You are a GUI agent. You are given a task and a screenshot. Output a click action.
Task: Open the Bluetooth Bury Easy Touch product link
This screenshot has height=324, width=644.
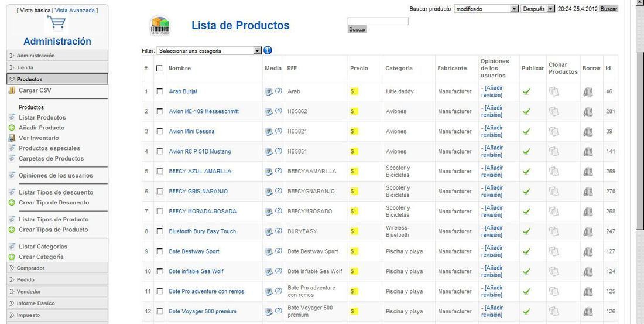[203, 231]
